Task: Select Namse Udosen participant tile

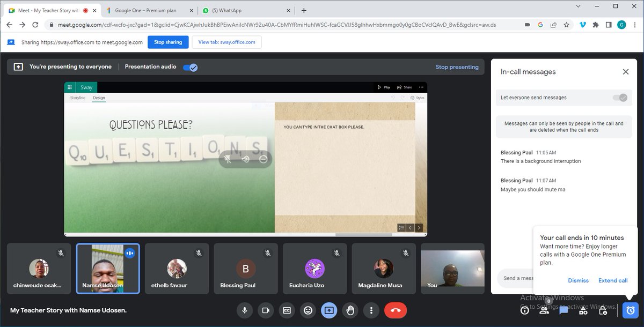Action: point(108,269)
